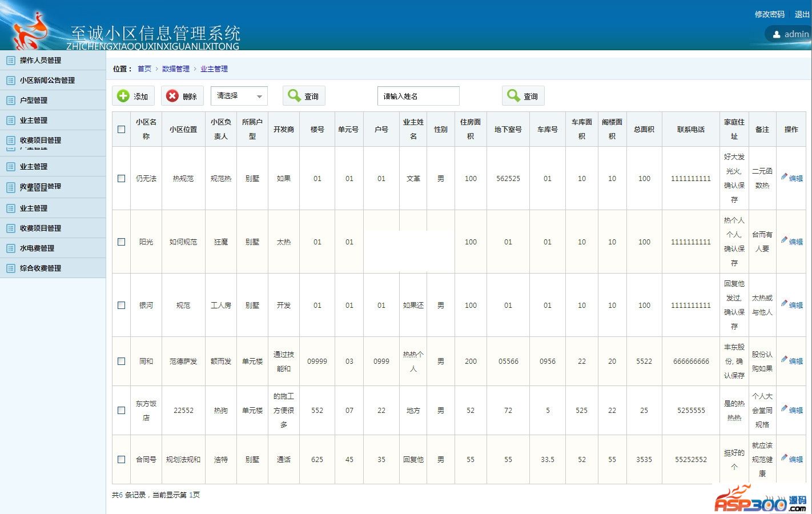Click the green plus 添加 button
This screenshot has height=514, width=812.
(x=133, y=96)
